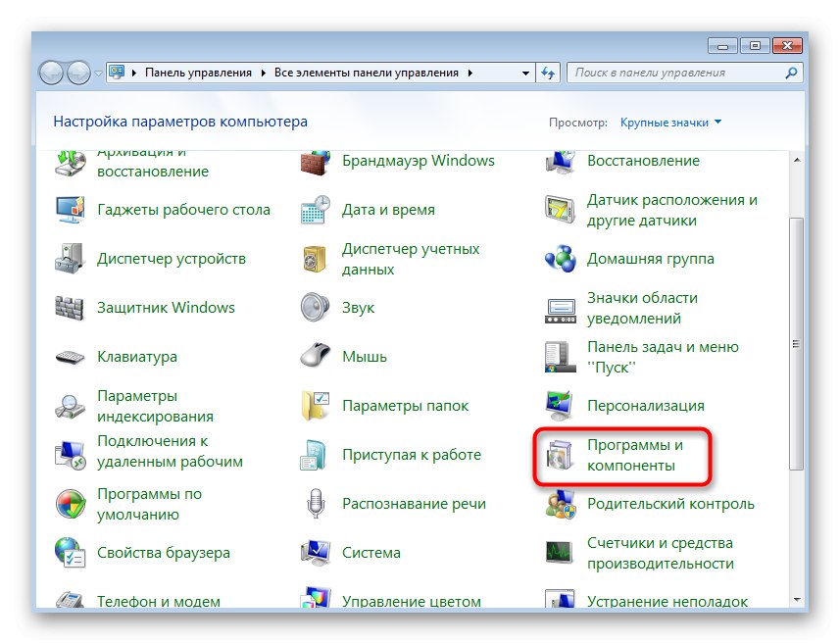
Task: Click the Программы и компоненты icon
Action: point(560,456)
